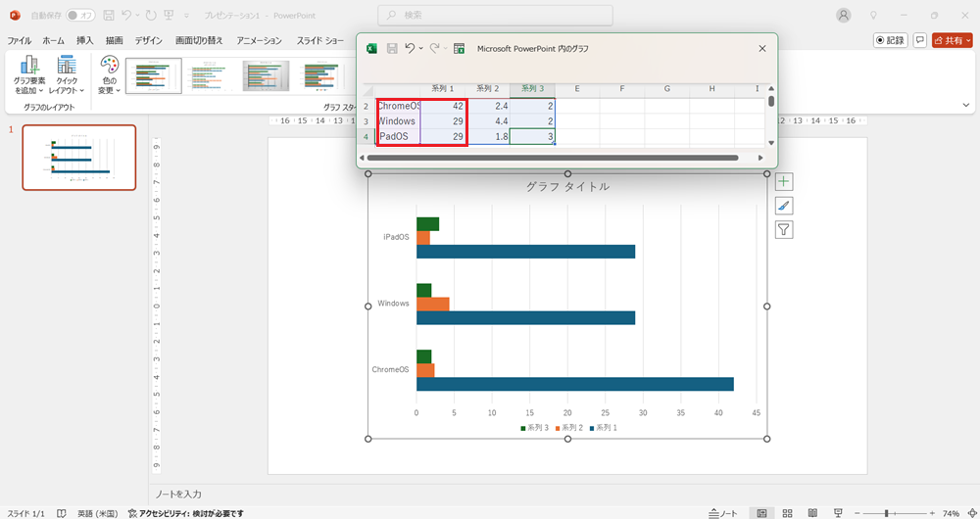Select the third gray chart style thumbnail
This screenshot has width=980, height=519.
[267, 76]
